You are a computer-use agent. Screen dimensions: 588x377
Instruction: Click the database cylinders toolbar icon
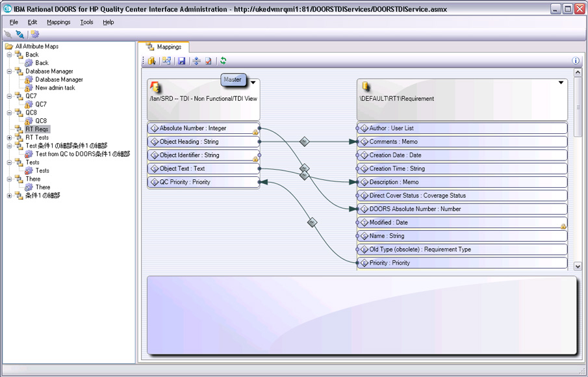152,60
